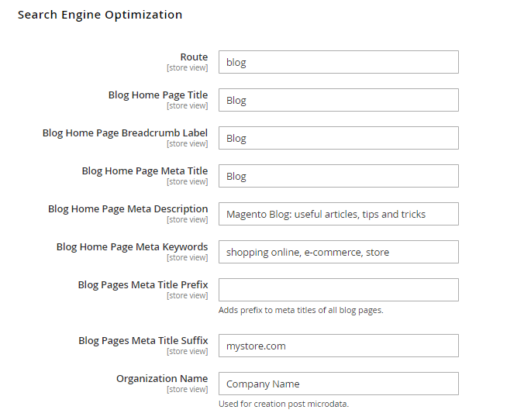Image resolution: width=531 pixels, height=420 pixels.
Task: Click the "Route" field label
Action: pos(194,57)
